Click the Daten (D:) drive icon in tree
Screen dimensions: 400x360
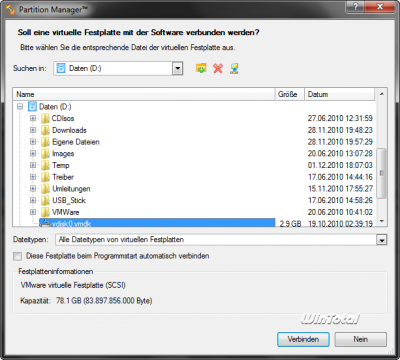[x=32, y=107]
